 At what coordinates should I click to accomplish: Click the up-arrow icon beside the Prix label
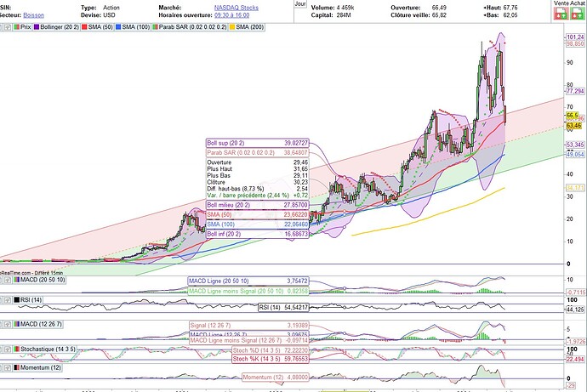tap(8, 27)
